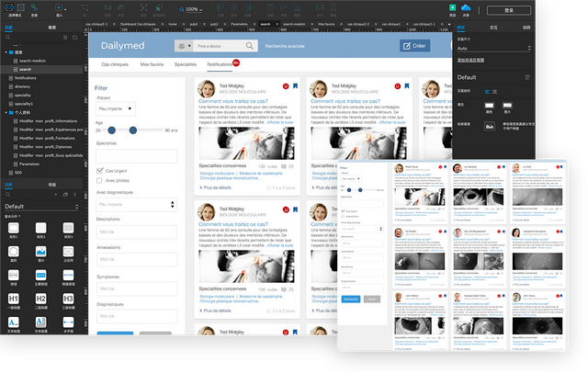Align page center in style panel
The width and height of the screenshot is (588, 373).
tap(494, 92)
